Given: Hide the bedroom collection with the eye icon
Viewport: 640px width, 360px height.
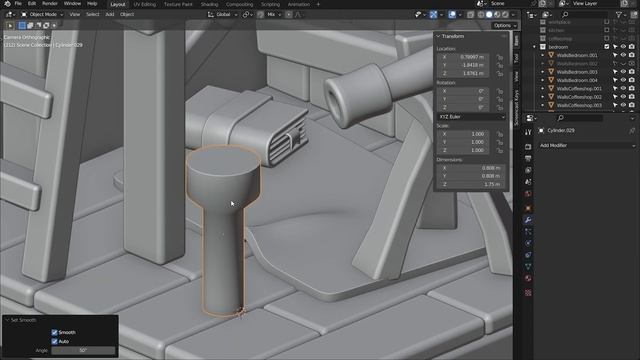Looking at the screenshot, I should 623,47.
